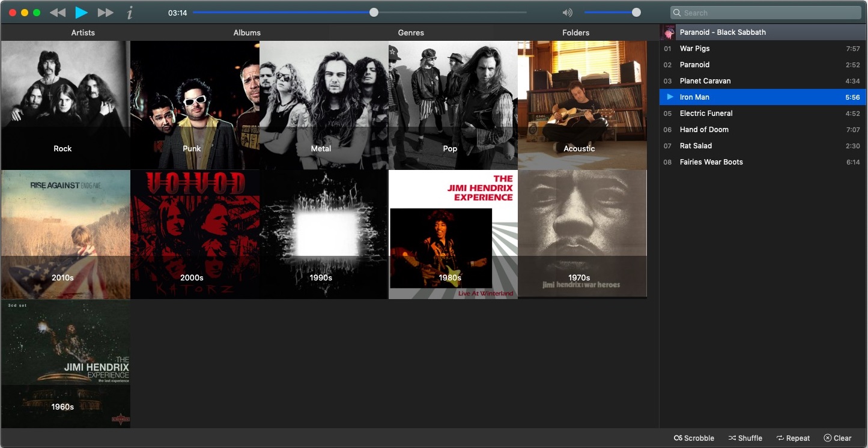Image resolution: width=868 pixels, height=448 pixels.
Task: Switch to the Albums tab
Action: pyautogui.click(x=247, y=32)
